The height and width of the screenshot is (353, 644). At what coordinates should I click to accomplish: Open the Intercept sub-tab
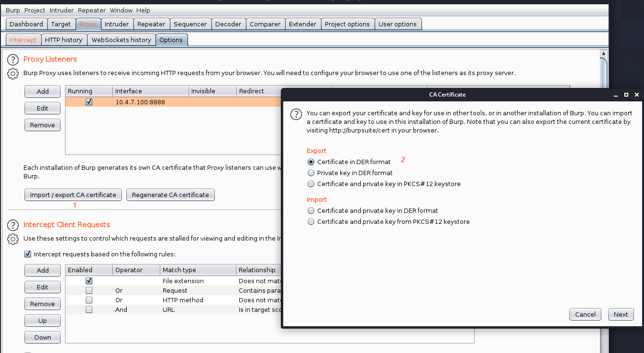point(23,40)
